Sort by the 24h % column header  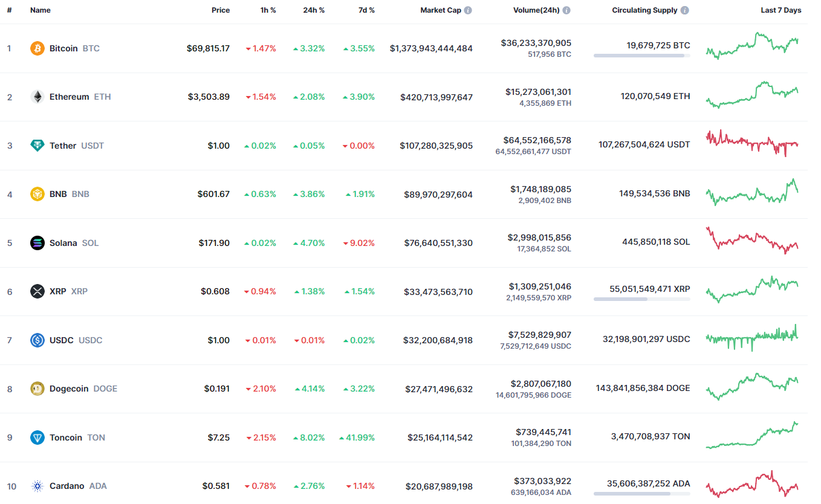[314, 10]
